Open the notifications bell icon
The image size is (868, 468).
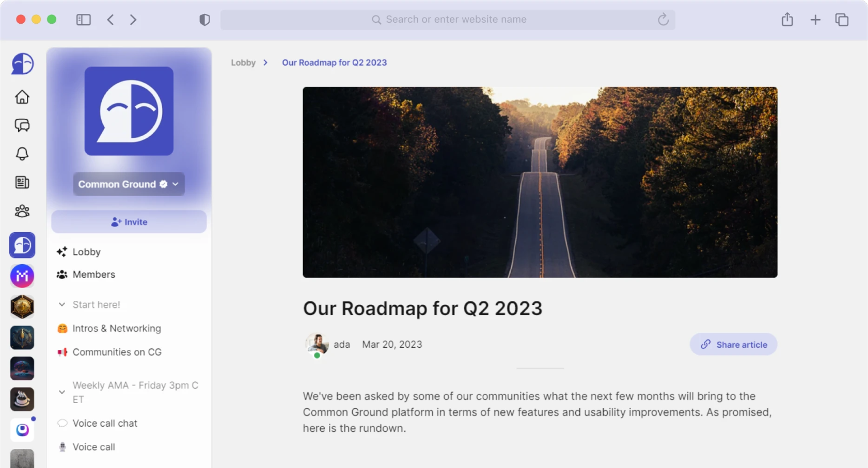tap(22, 154)
